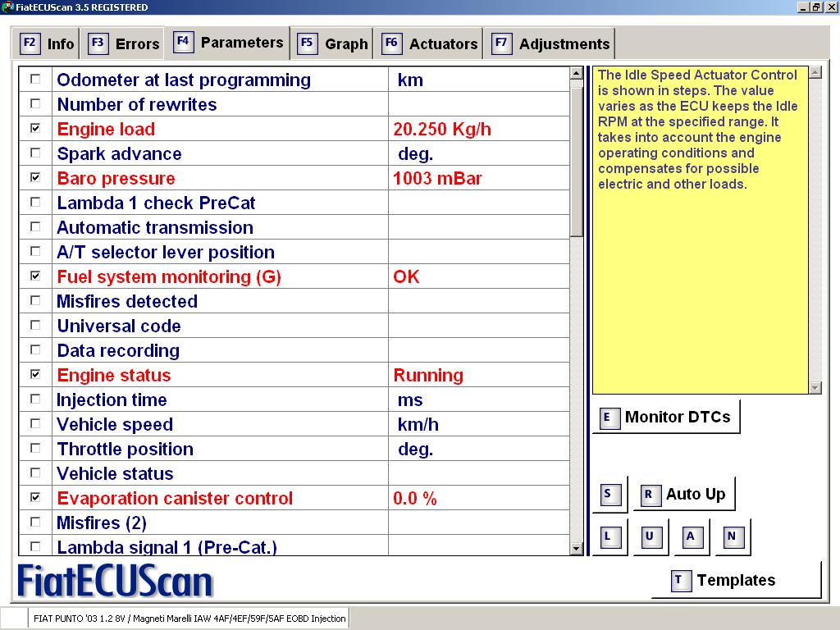
Task: Click the 0.0 % canister value
Action: (414, 499)
